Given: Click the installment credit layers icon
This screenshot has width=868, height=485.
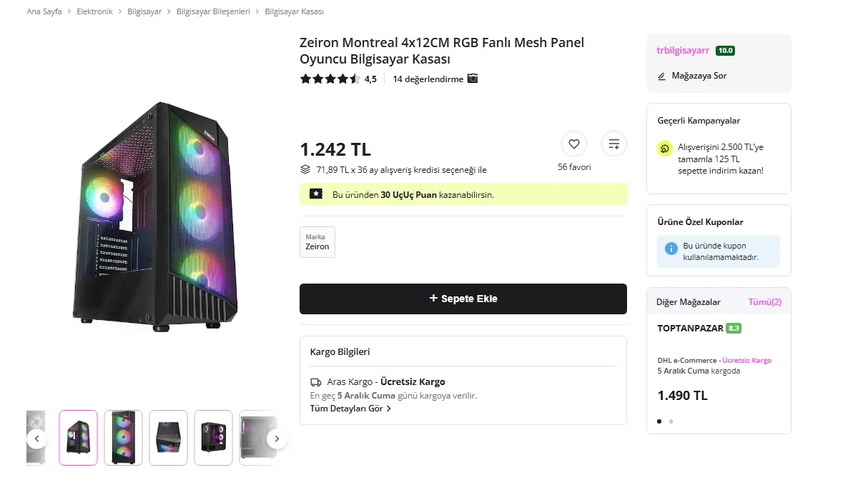Looking at the screenshot, I should tap(305, 170).
